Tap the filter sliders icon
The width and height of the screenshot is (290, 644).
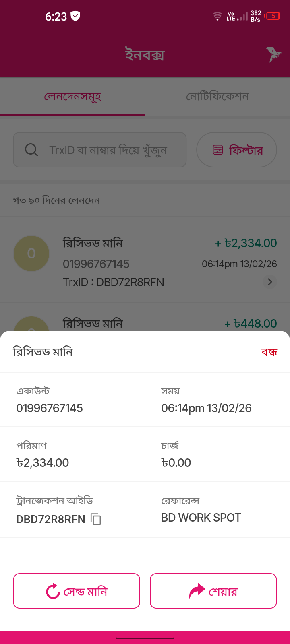click(218, 150)
